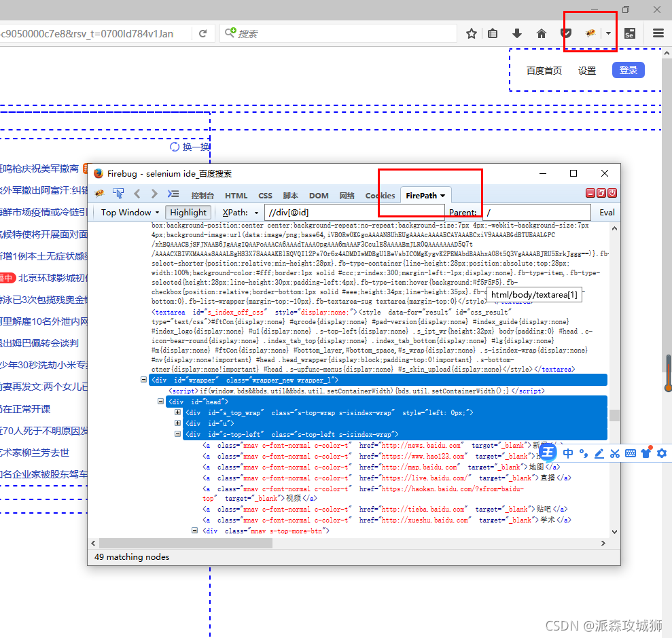Toggle the Highlight button in FirePath
This screenshot has width=672, height=638.
pyautogui.click(x=188, y=212)
